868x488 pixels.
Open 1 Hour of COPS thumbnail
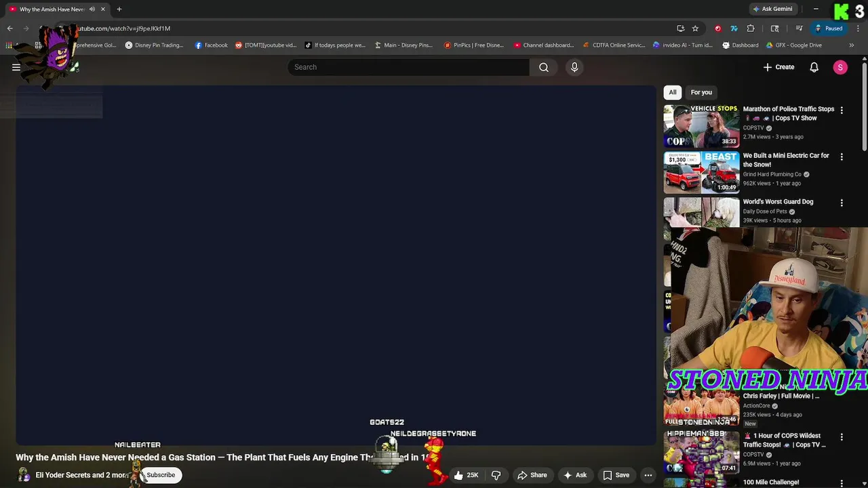point(701,453)
